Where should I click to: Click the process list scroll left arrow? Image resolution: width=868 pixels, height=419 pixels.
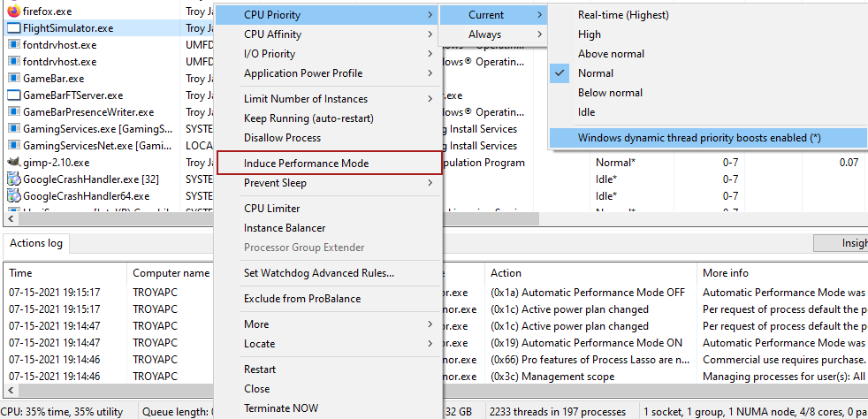[9, 219]
